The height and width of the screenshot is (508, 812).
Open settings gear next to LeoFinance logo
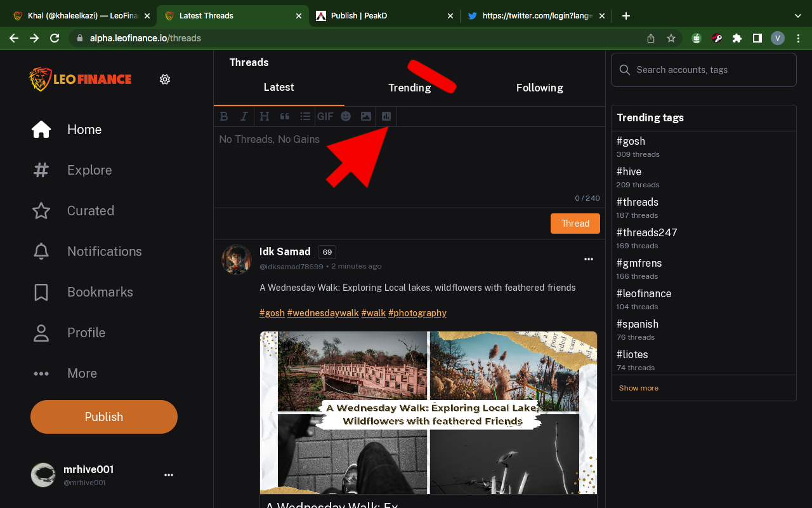[165, 79]
